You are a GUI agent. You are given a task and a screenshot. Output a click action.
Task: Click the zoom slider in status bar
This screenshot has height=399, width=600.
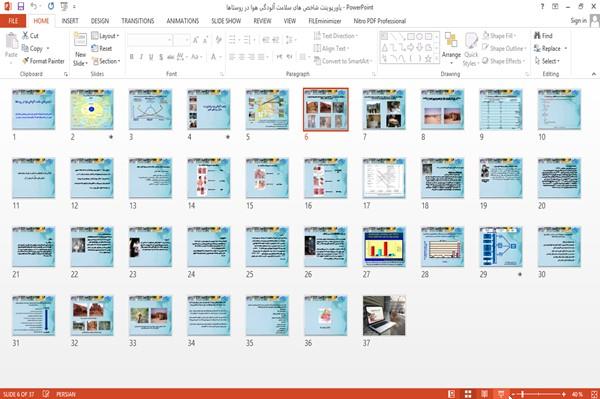(538, 394)
